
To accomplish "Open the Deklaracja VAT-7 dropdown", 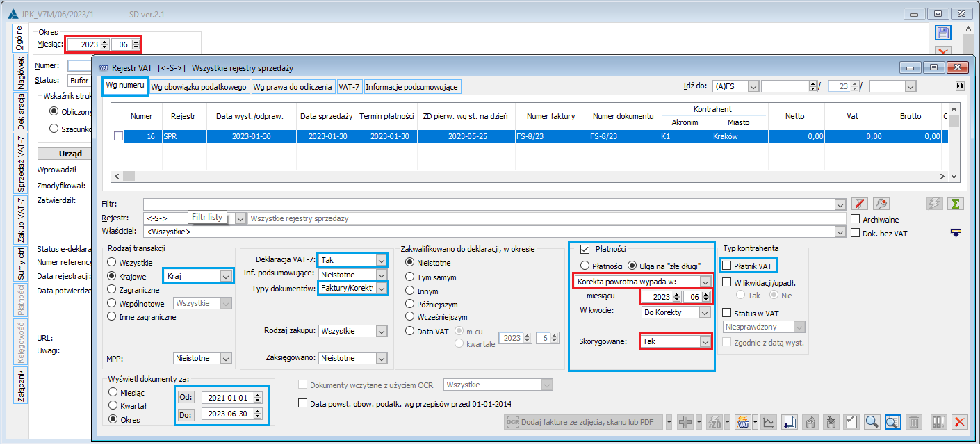I will (x=380, y=259).
